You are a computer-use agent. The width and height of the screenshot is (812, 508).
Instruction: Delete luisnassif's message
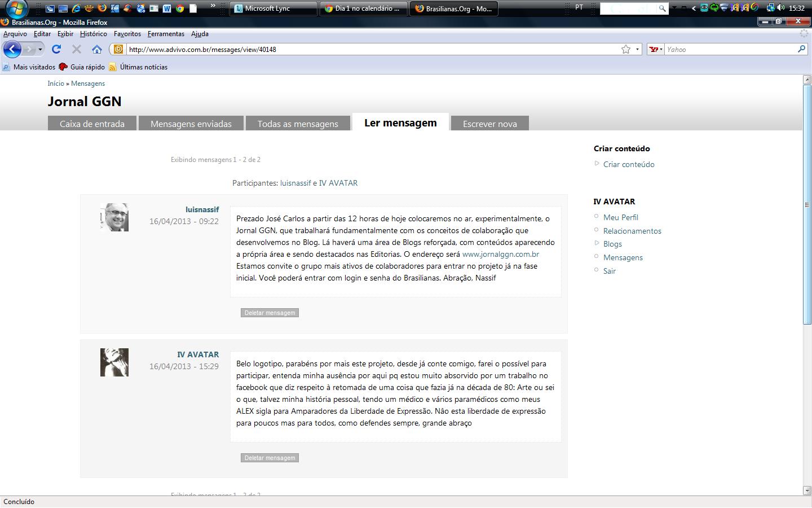point(270,313)
